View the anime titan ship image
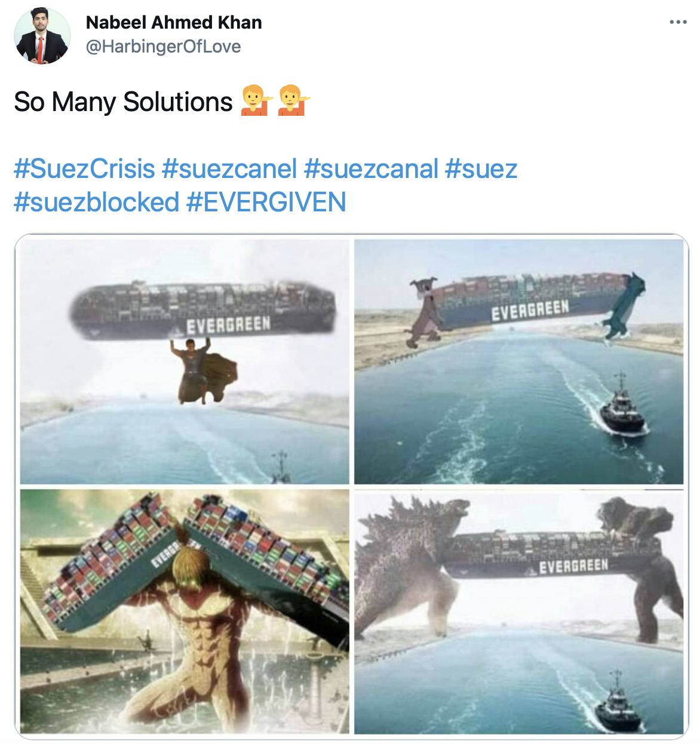This screenshot has width=700, height=744. pyautogui.click(x=185, y=611)
